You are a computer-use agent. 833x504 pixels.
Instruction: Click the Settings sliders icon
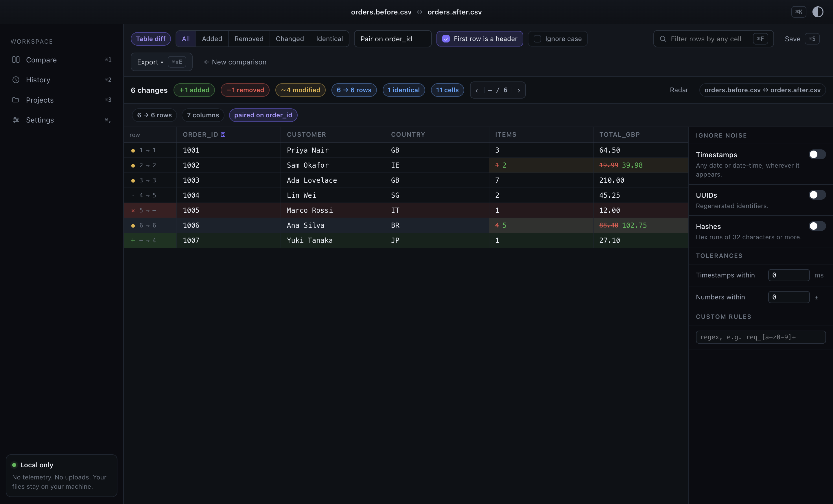tap(16, 120)
